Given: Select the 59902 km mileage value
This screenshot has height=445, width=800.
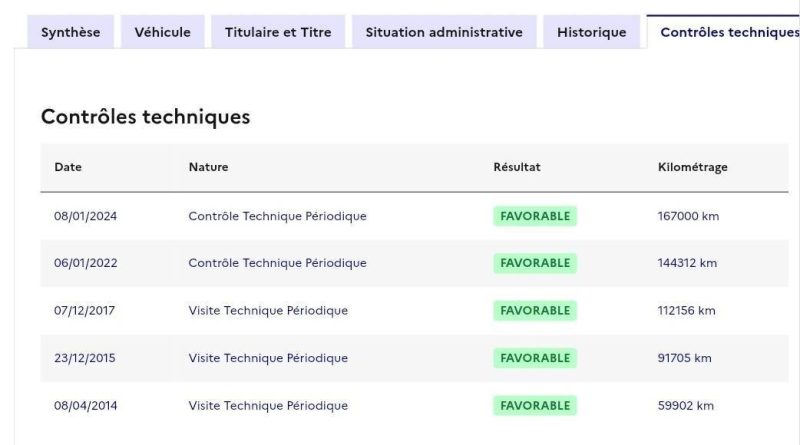Looking at the screenshot, I should (x=680, y=406).
